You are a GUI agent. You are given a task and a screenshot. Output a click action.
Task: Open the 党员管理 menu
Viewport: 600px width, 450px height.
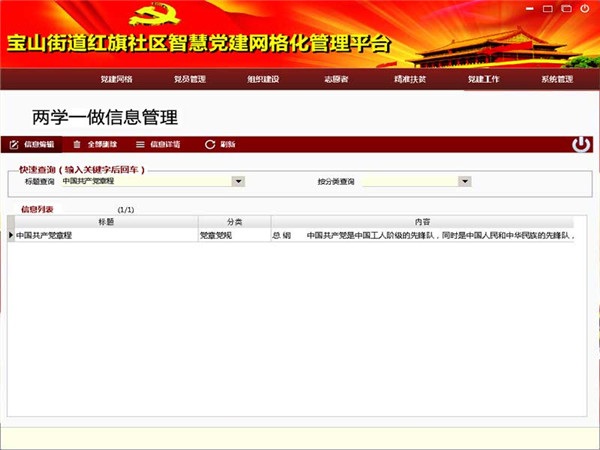(190, 79)
